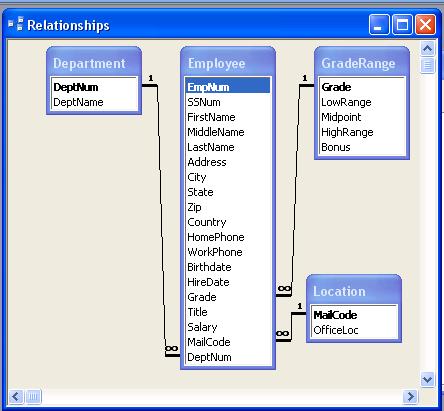Select the EmpNum field in Employee
Screen dimensions: 444x411
(228, 87)
